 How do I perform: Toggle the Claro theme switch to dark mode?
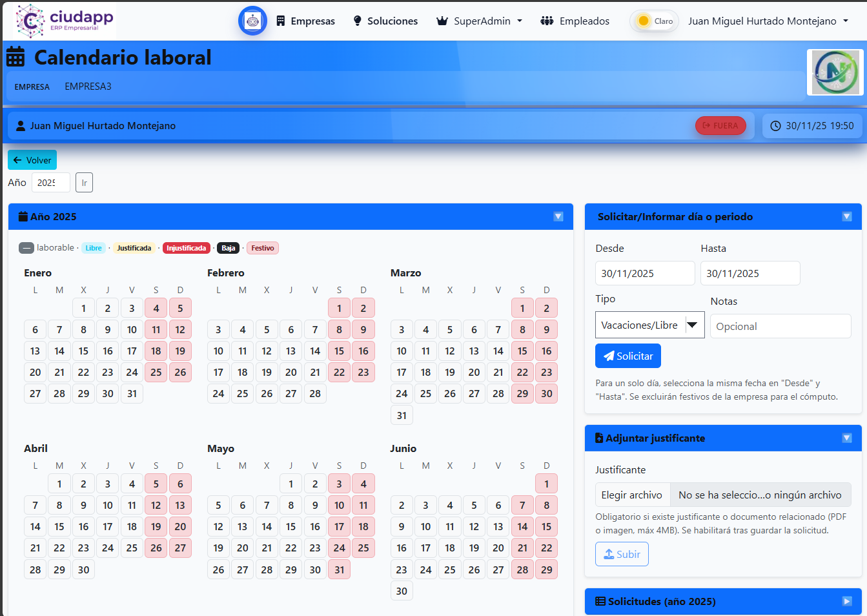pyautogui.click(x=654, y=21)
